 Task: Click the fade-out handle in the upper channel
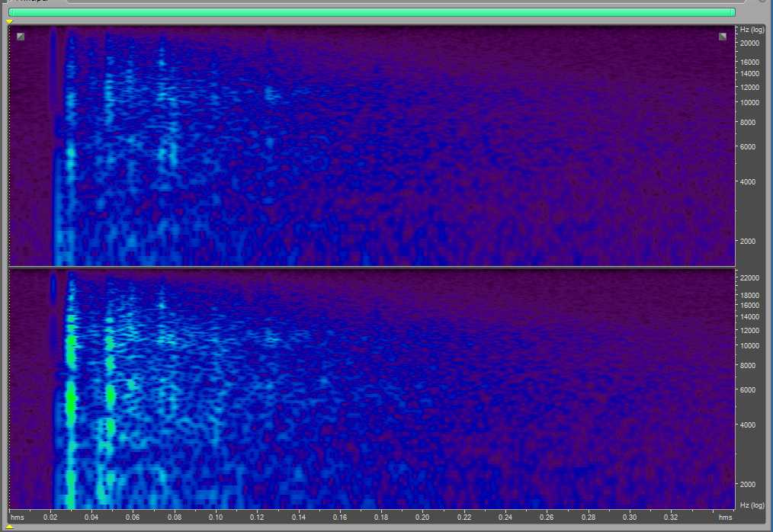(722, 37)
